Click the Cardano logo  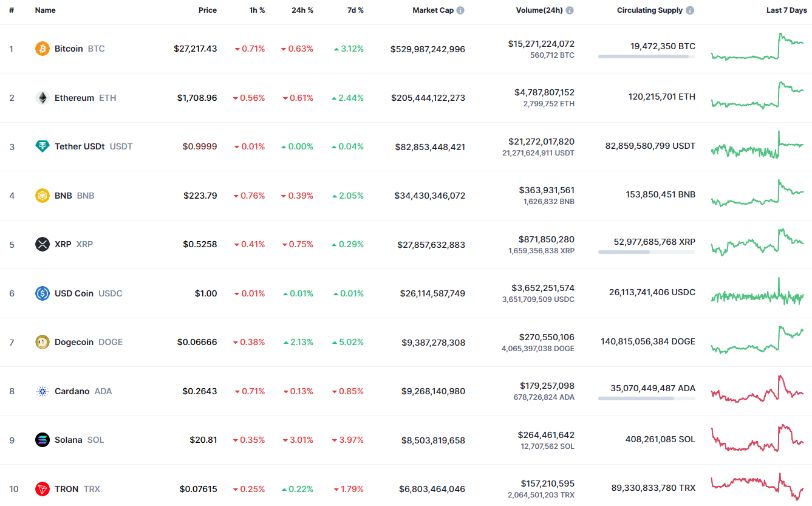[42, 391]
